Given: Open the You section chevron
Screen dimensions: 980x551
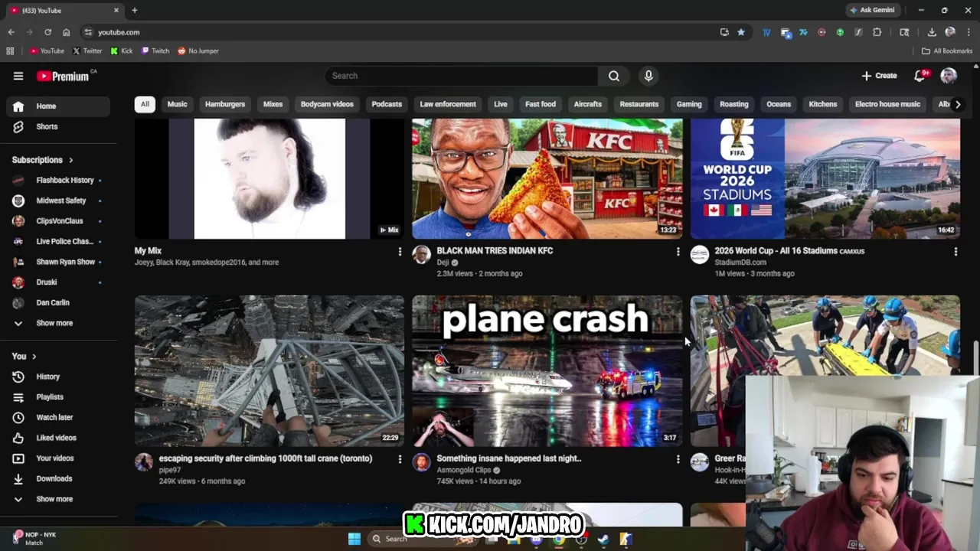Looking at the screenshot, I should tap(34, 357).
